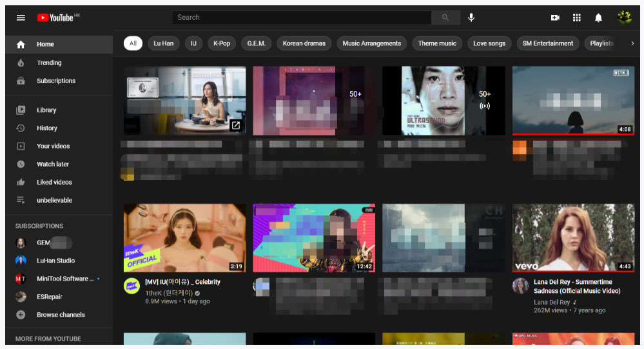Open History in the sidebar
Image resolution: width=644 pixels, height=349 pixels.
coord(59,128)
